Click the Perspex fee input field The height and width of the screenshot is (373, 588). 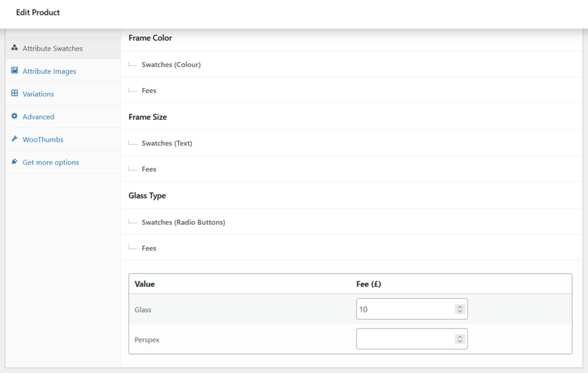click(405, 339)
